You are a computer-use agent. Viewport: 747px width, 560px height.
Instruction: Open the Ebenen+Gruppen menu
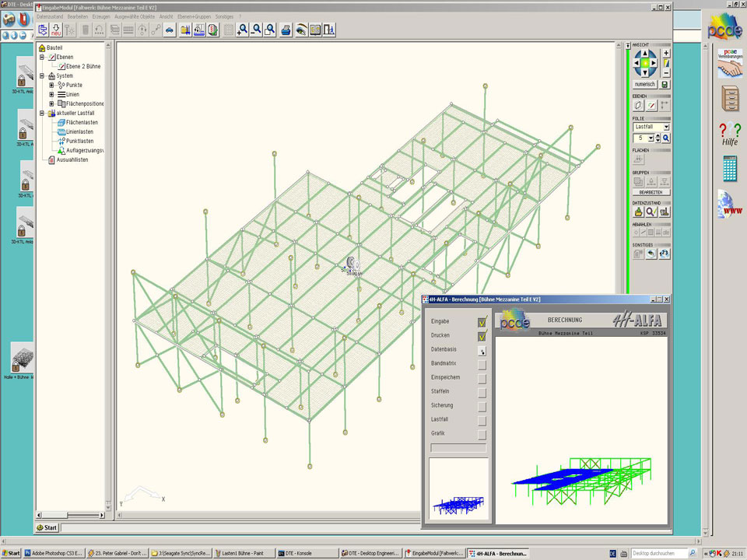click(x=194, y=16)
